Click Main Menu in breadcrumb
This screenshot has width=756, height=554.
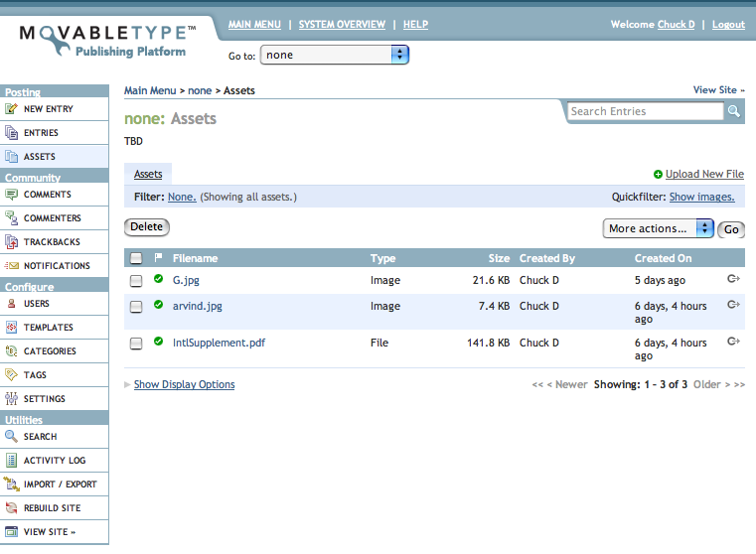click(150, 90)
